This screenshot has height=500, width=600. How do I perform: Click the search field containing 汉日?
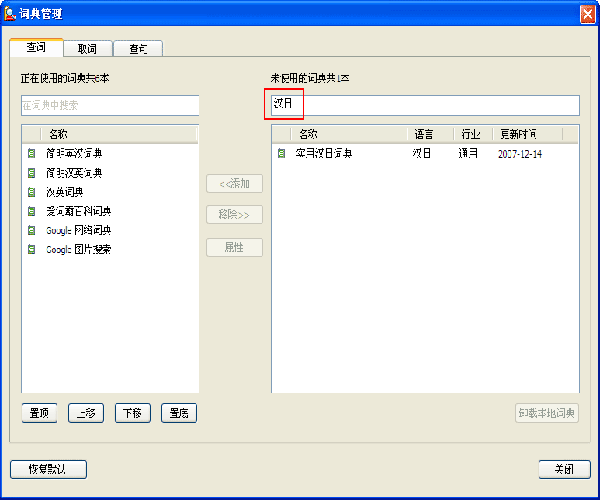point(426,105)
